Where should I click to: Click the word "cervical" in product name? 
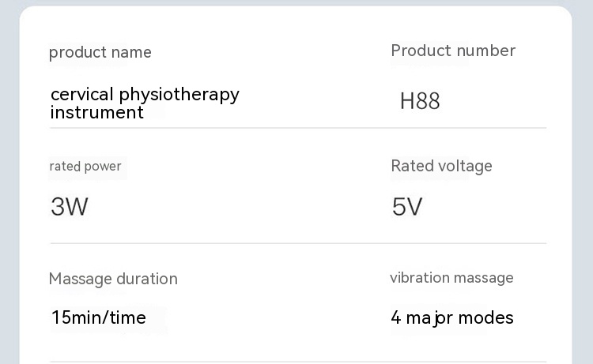(82, 95)
